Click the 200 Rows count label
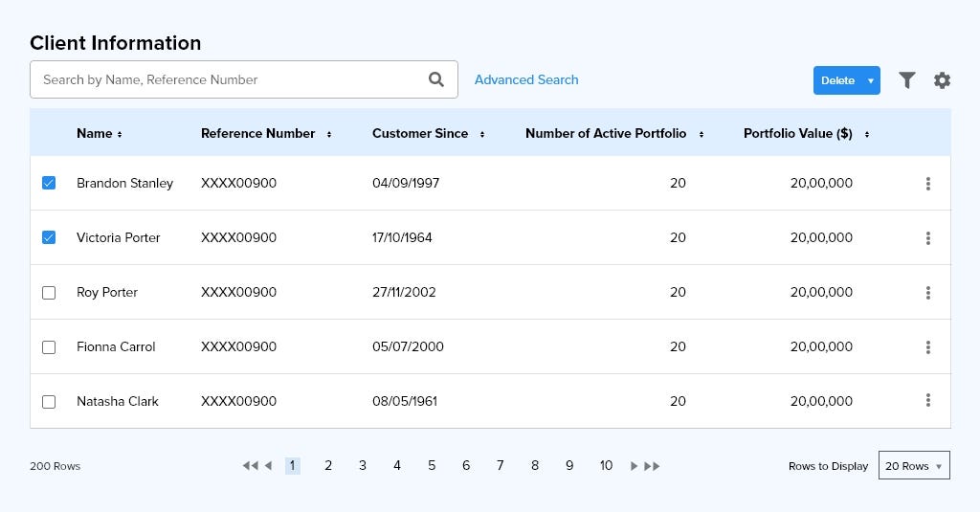 pos(55,466)
